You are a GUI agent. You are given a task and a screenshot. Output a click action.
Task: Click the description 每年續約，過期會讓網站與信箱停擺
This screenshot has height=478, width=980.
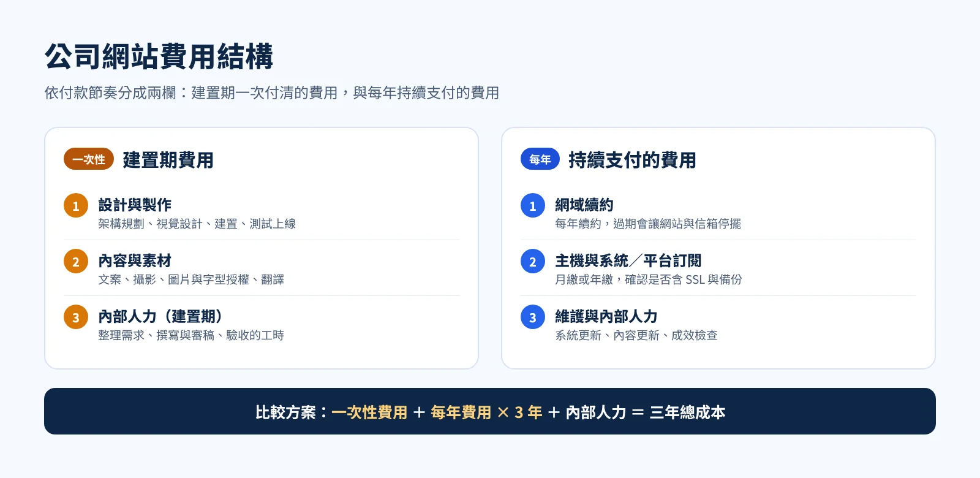(648, 224)
